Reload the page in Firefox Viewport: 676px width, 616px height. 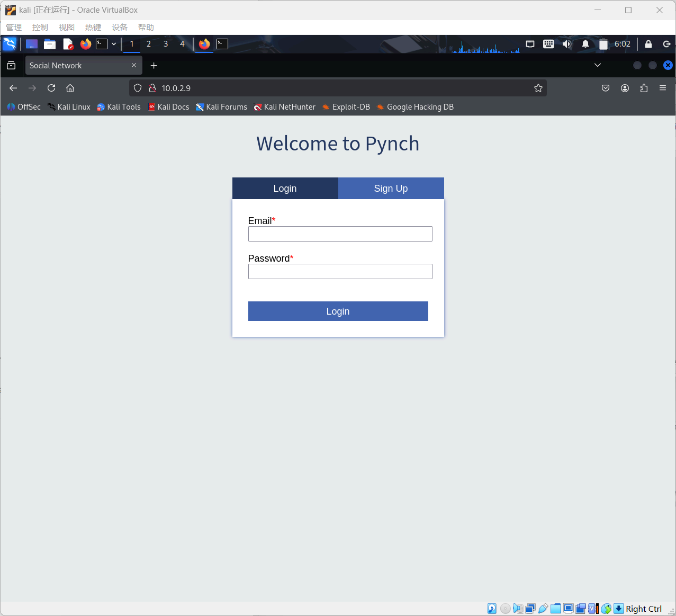point(51,88)
